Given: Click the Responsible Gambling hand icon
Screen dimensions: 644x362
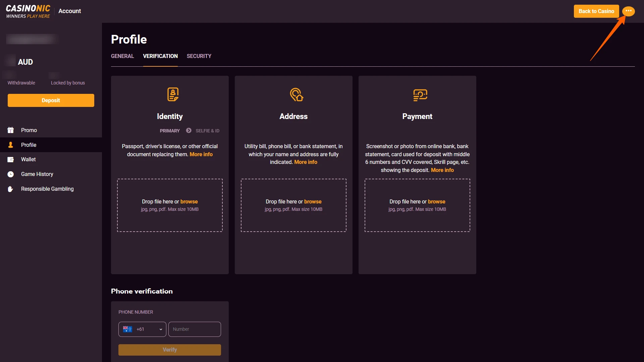Looking at the screenshot, I should [10, 189].
